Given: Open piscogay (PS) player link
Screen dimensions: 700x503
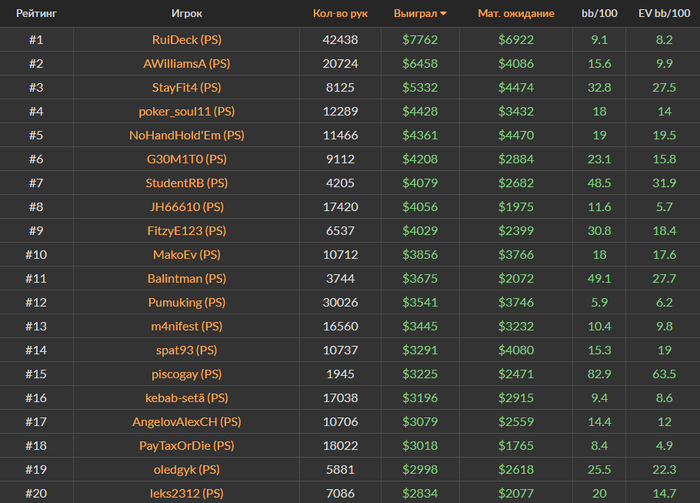Looking at the screenshot, I should 186,374.
